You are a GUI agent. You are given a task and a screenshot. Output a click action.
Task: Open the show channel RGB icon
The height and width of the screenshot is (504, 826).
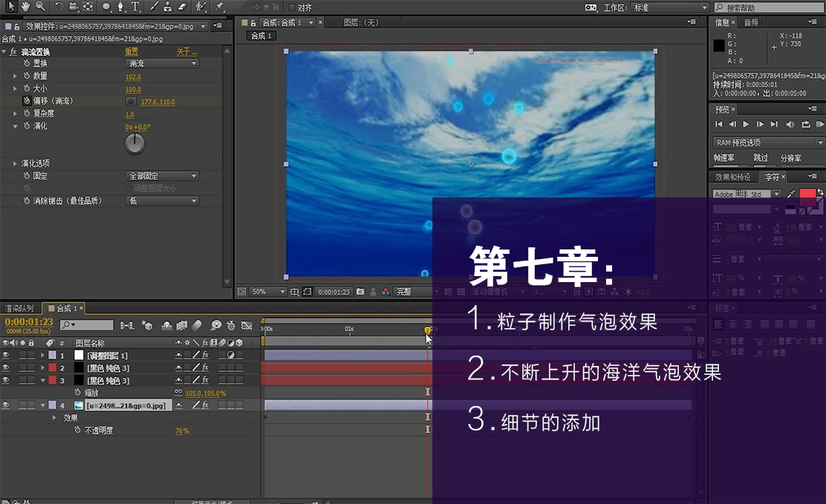click(386, 291)
